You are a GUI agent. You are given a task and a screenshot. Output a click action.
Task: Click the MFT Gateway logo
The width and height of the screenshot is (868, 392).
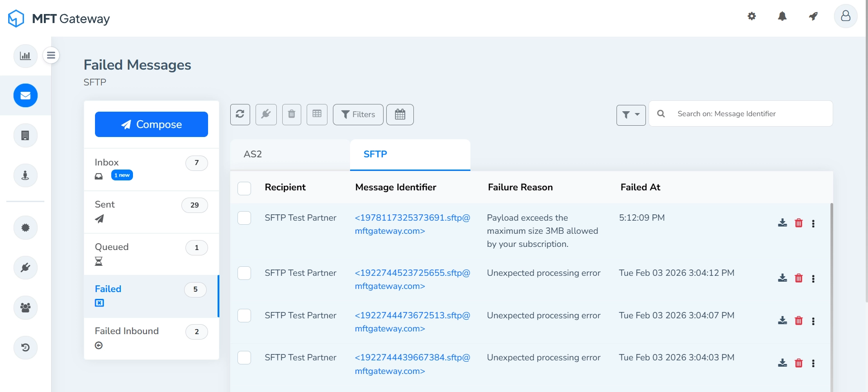(59, 19)
